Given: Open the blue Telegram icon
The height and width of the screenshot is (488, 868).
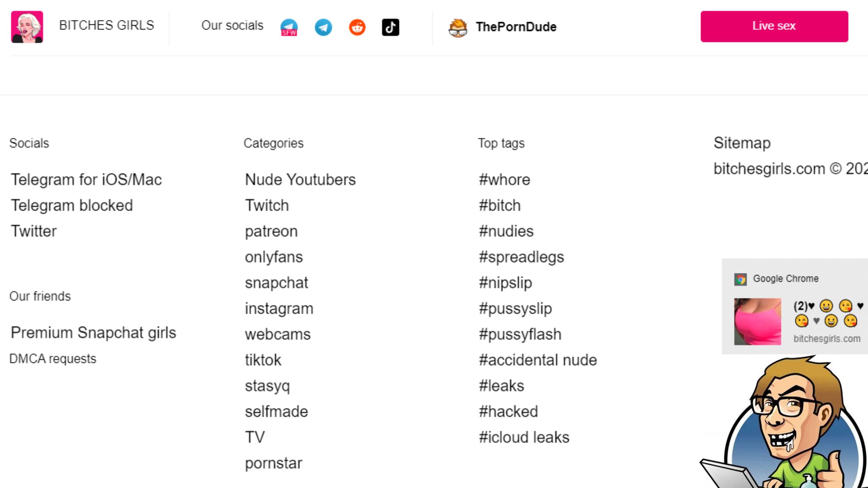Looking at the screenshot, I should pos(323,27).
